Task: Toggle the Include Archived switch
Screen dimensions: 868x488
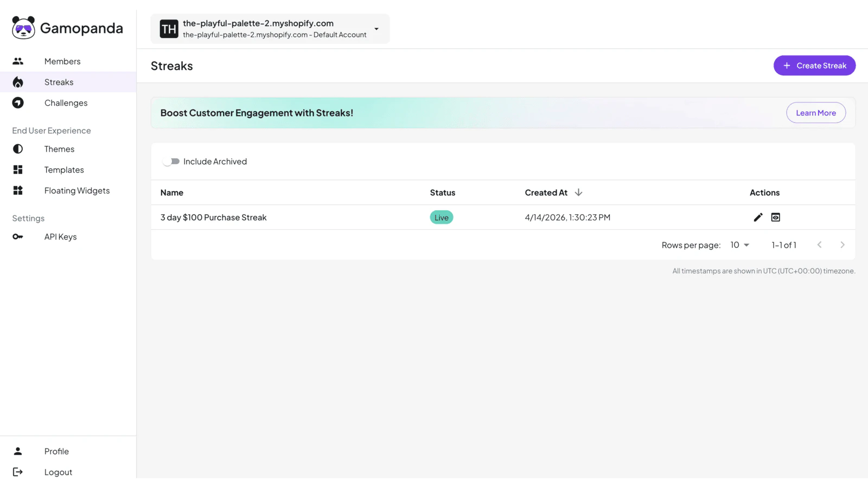Action: pos(171,162)
